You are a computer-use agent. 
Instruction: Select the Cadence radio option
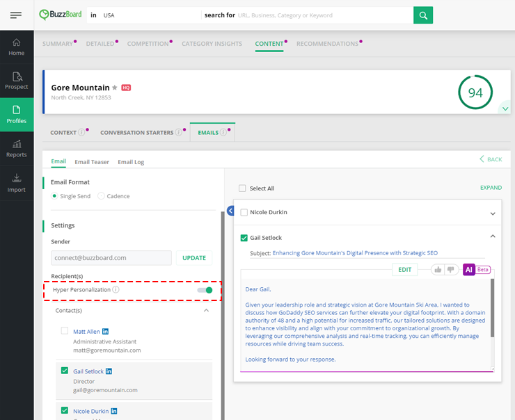[x=101, y=196]
